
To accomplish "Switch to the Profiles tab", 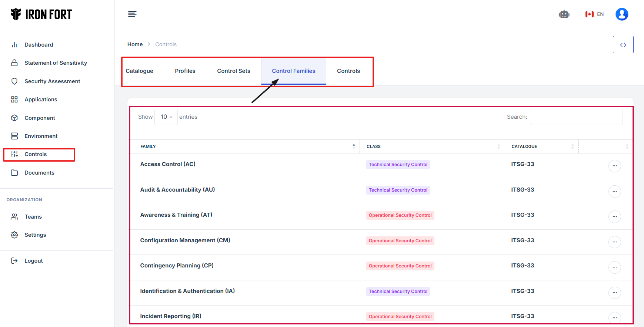I will 185,71.
